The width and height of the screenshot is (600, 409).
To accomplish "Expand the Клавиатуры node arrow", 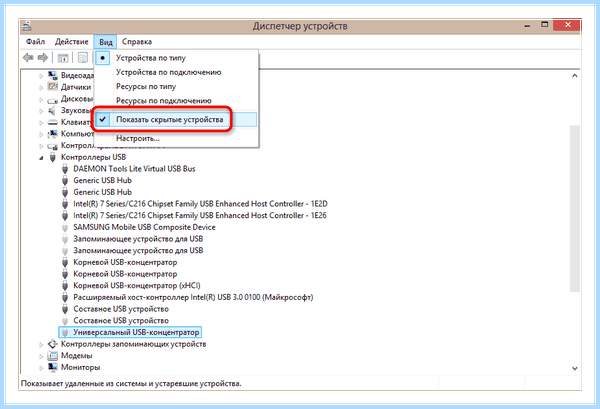I will click(x=41, y=123).
